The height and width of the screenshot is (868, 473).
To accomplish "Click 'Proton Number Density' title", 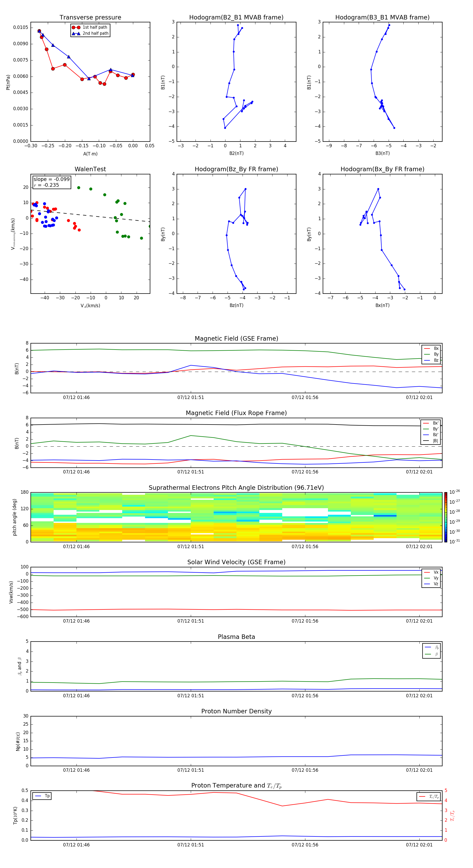I will pos(236,711).
